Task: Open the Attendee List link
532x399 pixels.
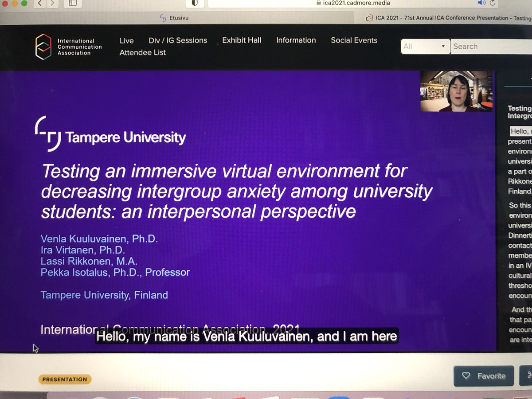Action: 142,52
